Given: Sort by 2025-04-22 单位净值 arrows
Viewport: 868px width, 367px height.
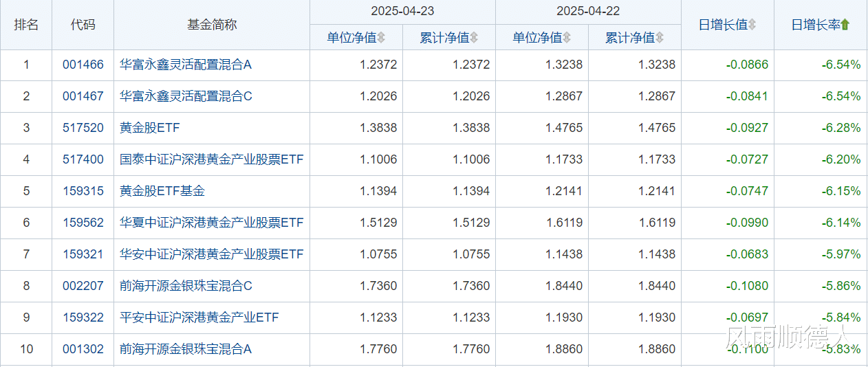Looking at the screenshot, I should click(x=567, y=38).
